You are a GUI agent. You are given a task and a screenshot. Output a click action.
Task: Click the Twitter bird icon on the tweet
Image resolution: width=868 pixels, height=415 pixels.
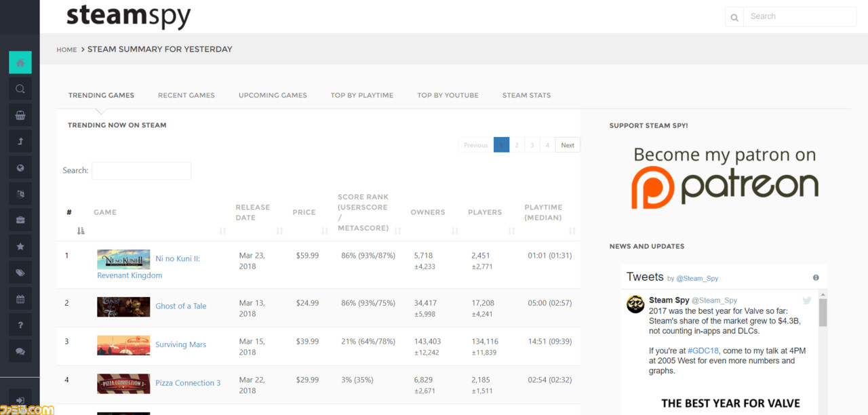click(807, 300)
